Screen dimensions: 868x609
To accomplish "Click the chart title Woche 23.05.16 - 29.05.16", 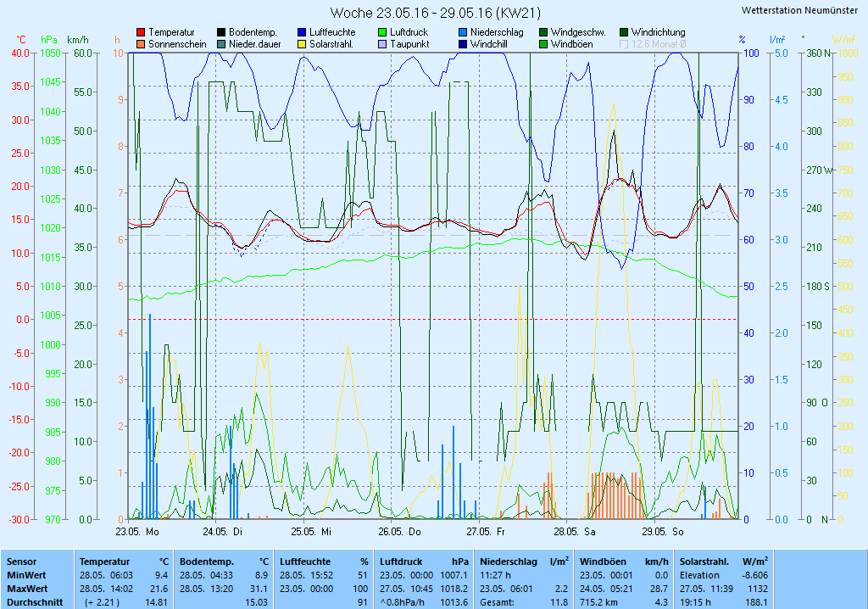I will click(x=436, y=12).
